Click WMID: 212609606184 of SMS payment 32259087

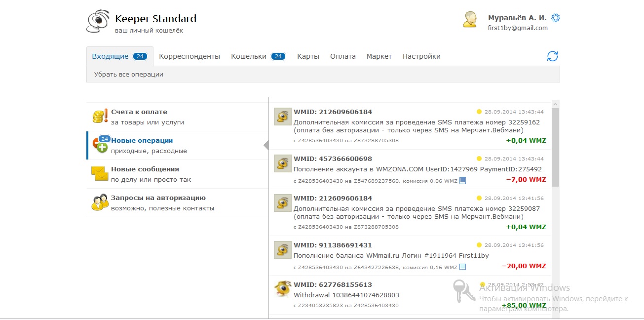[333, 198]
